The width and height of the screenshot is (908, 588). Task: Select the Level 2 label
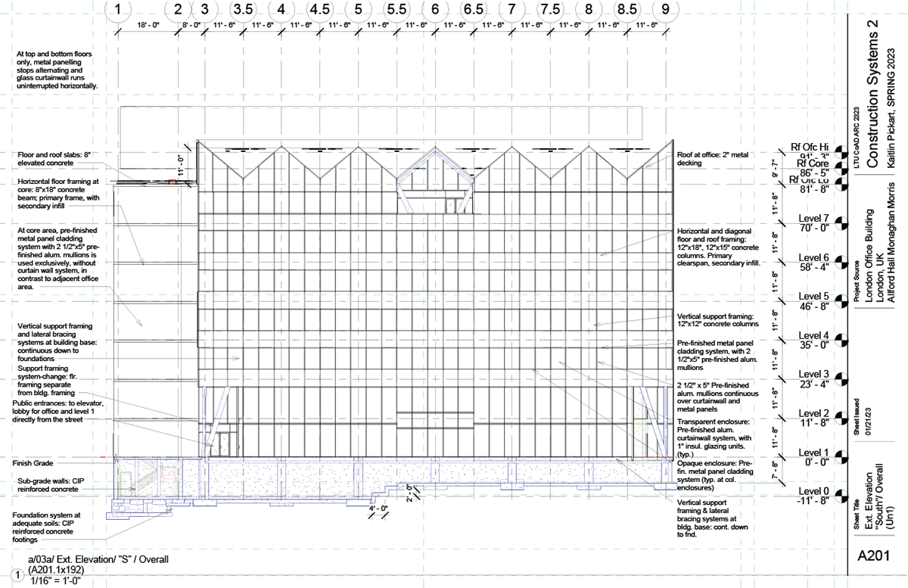814,413
